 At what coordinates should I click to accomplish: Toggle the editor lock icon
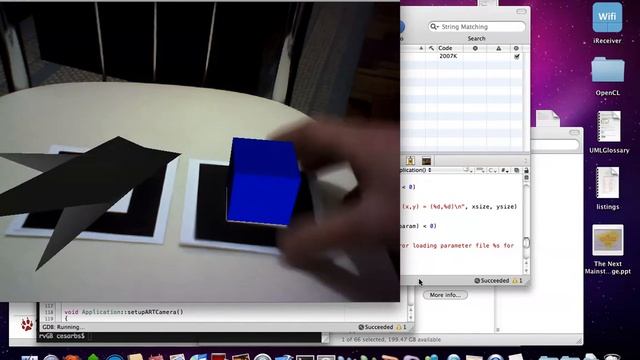(x=526, y=170)
